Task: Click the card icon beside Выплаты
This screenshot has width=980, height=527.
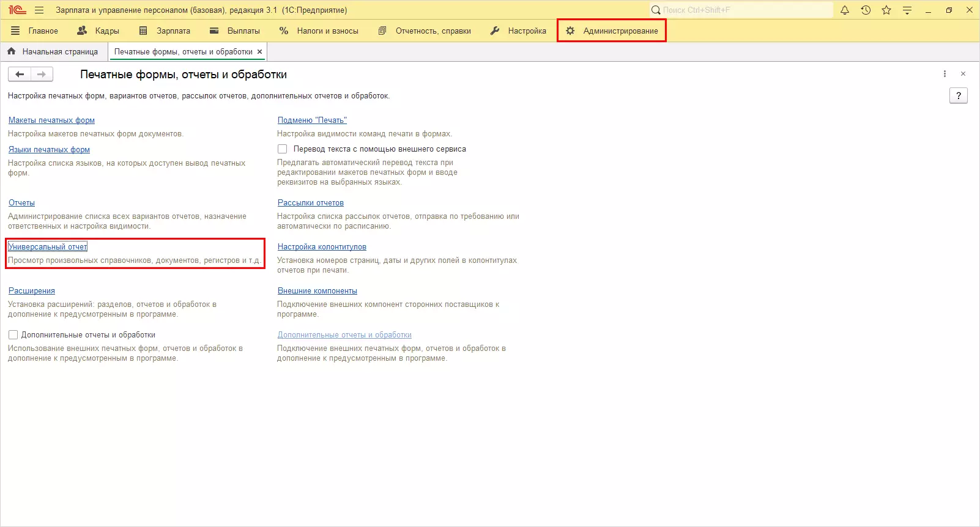Action: tap(214, 31)
